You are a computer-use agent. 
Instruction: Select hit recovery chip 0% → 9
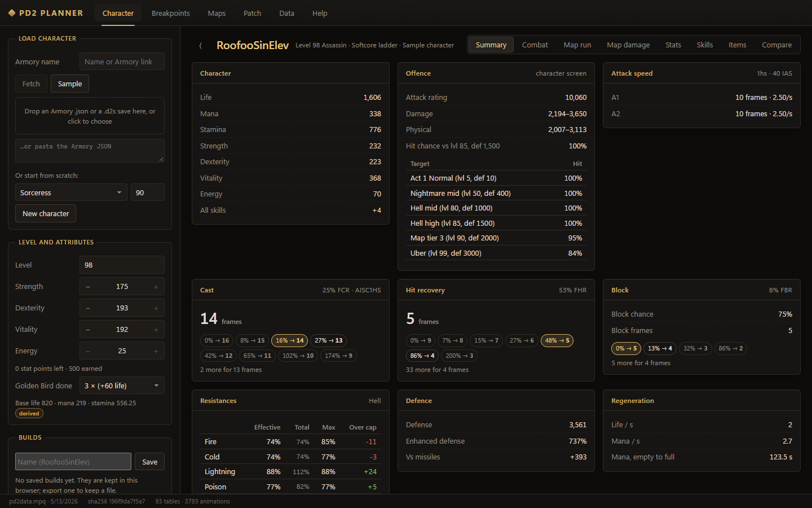point(421,340)
